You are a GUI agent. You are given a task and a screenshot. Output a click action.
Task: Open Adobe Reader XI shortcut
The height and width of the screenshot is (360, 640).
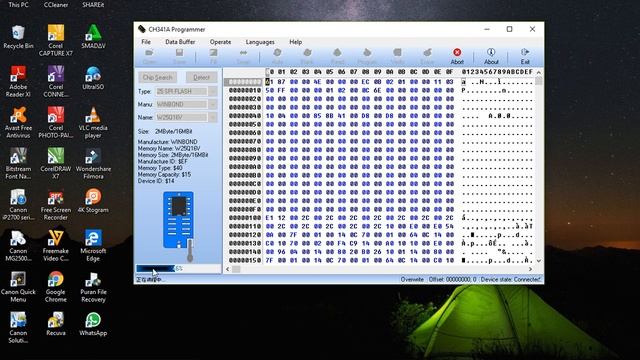pos(18,81)
